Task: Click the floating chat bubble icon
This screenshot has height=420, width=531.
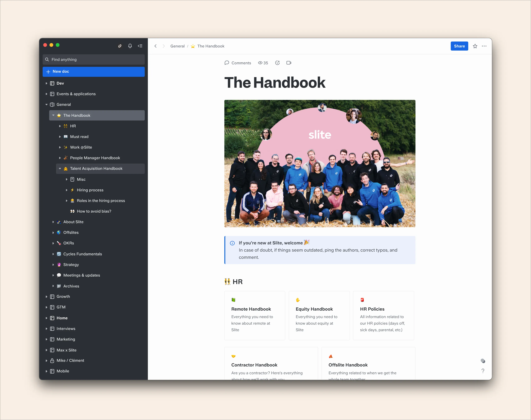Action: coord(483,361)
